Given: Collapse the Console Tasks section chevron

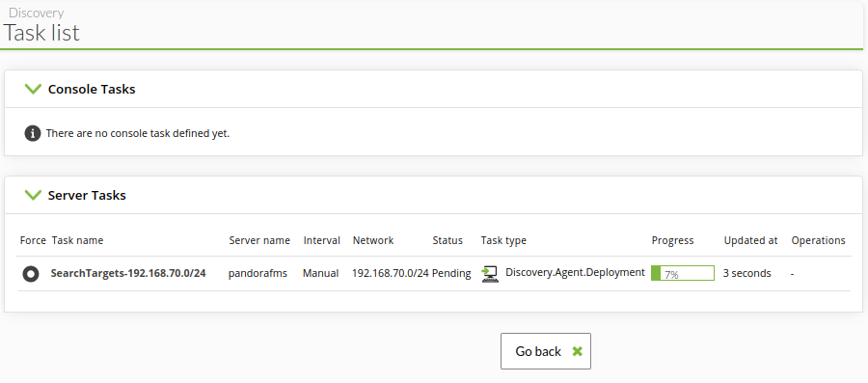Looking at the screenshot, I should coord(33,89).
